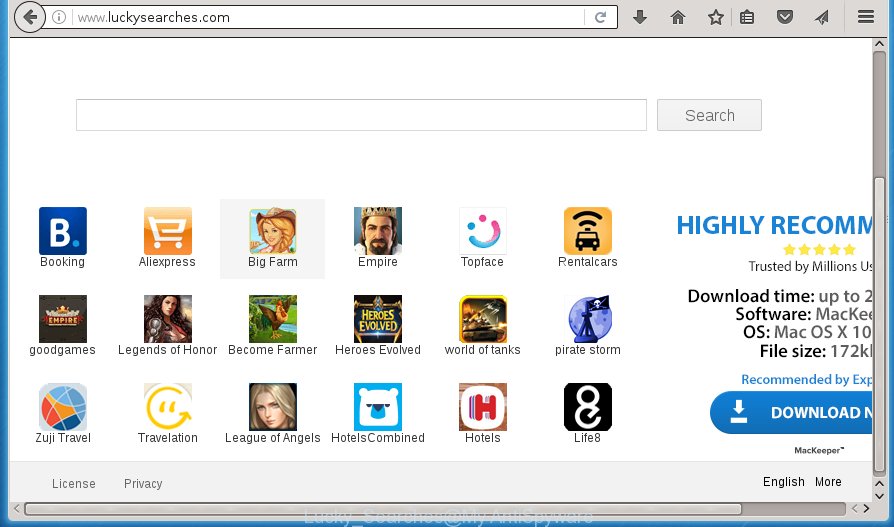Open League of Angels icon

coord(273,407)
